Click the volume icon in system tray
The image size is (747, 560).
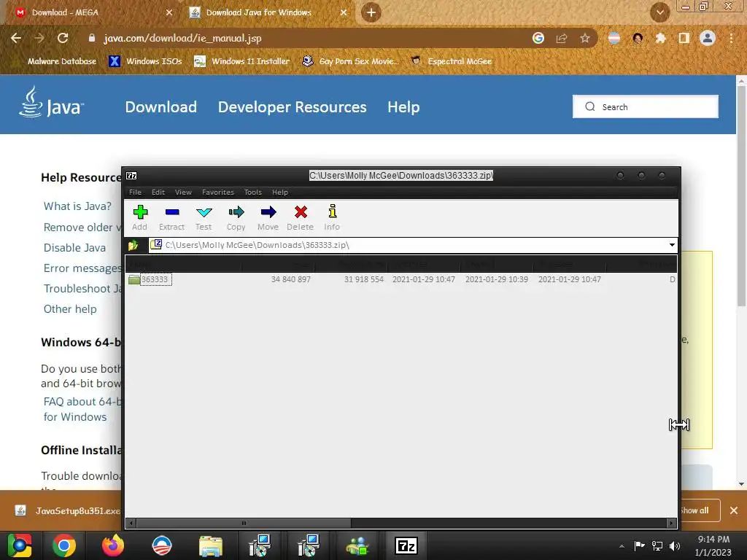click(x=675, y=546)
